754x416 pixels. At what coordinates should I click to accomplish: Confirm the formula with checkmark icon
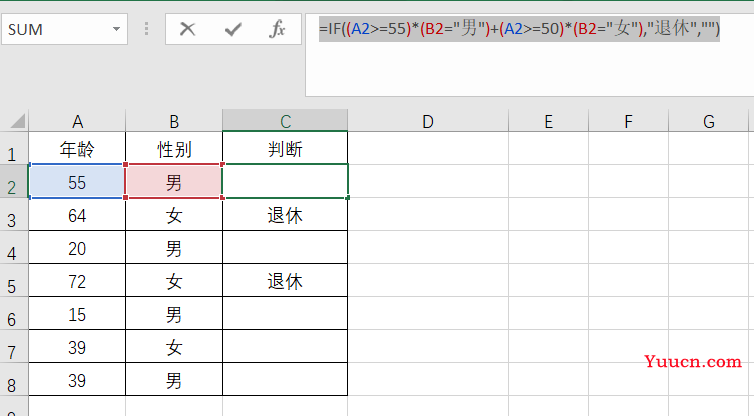233,29
